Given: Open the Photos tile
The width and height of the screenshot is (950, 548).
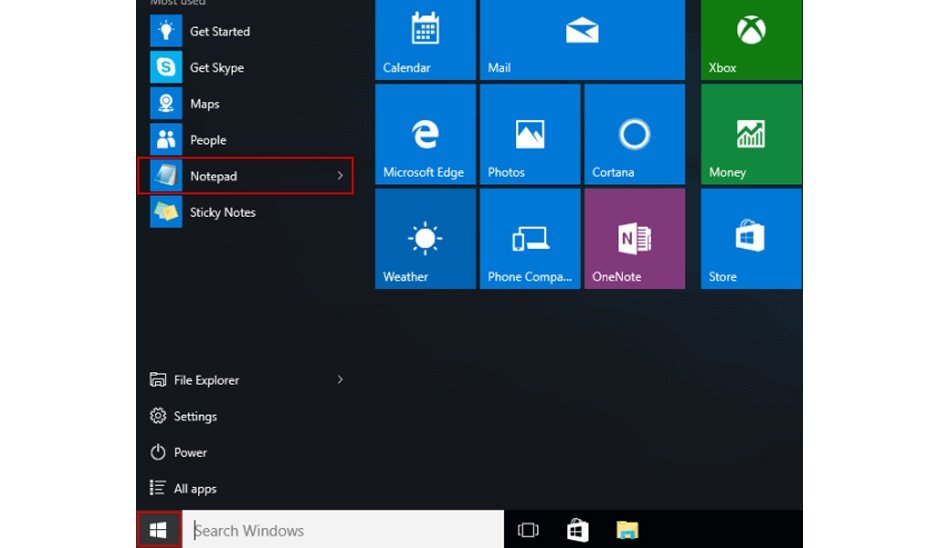Looking at the screenshot, I should point(530,134).
